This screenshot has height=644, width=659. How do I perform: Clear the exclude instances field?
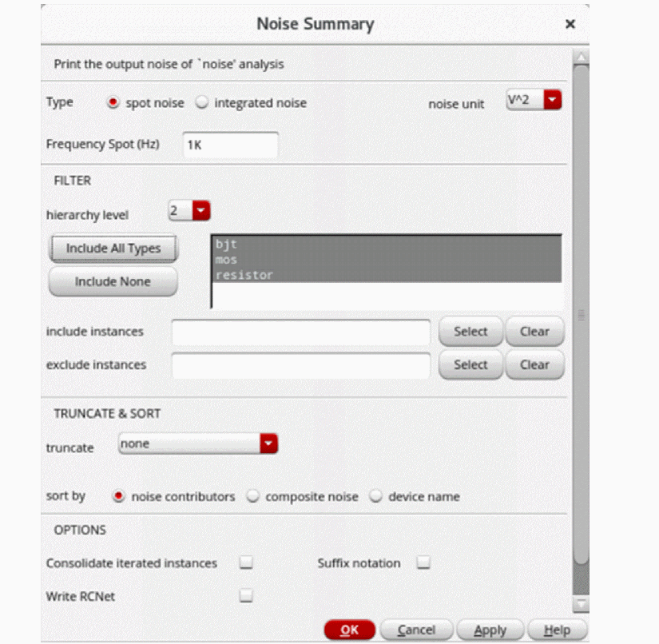pyautogui.click(x=534, y=365)
